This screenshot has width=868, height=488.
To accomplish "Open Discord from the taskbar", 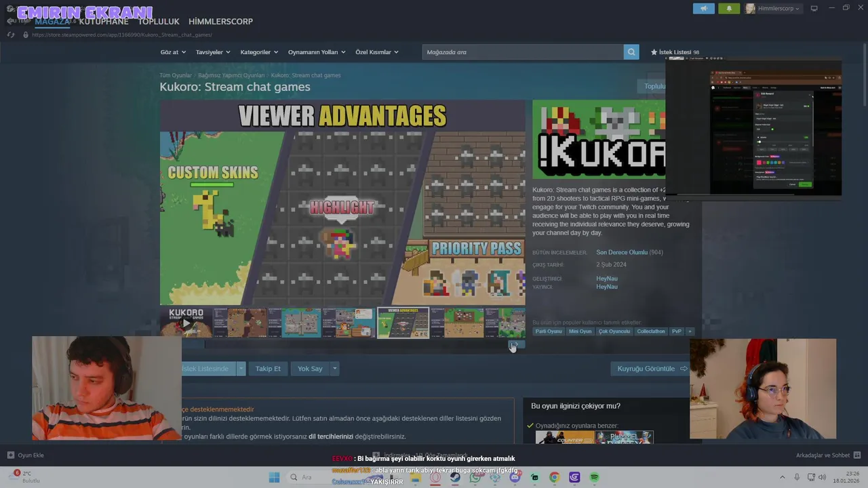I will 515,477.
